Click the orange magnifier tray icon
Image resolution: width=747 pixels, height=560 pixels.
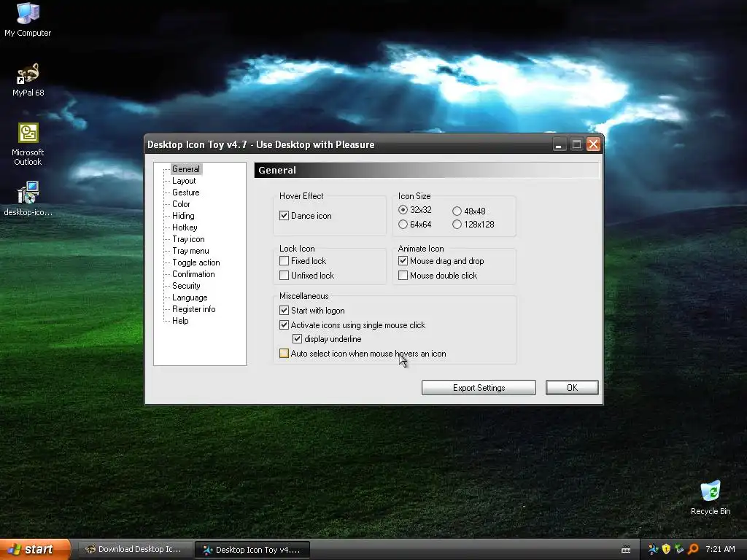tap(693, 550)
